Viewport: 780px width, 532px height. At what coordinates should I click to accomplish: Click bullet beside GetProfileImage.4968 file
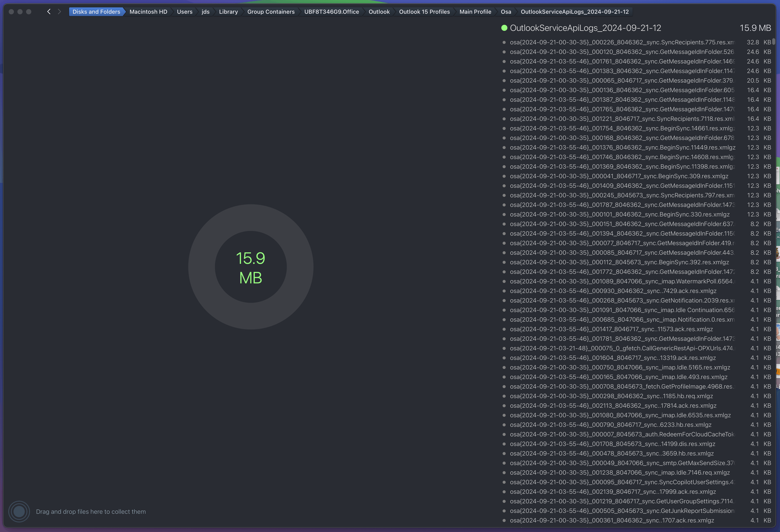504,386
